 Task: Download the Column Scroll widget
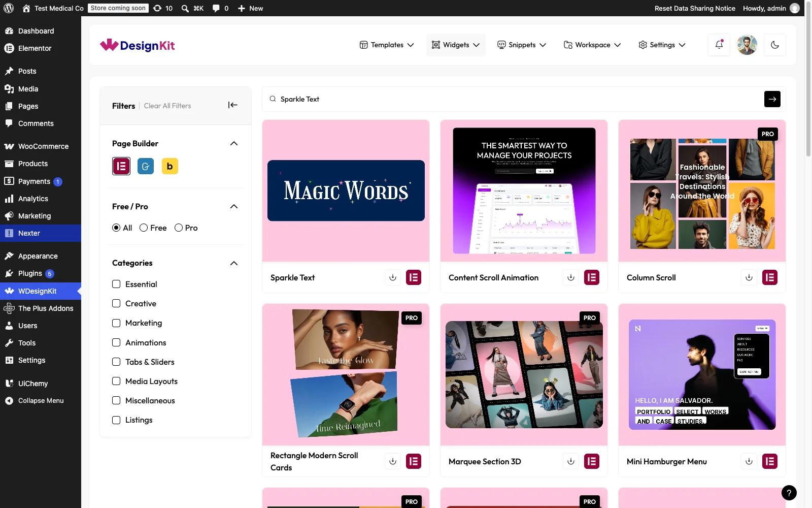(749, 277)
